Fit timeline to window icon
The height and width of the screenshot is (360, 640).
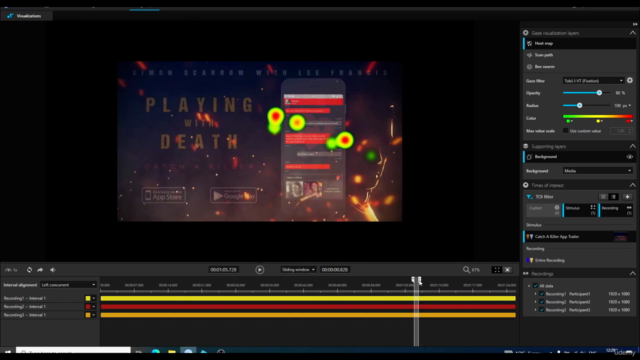click(497, 269)
